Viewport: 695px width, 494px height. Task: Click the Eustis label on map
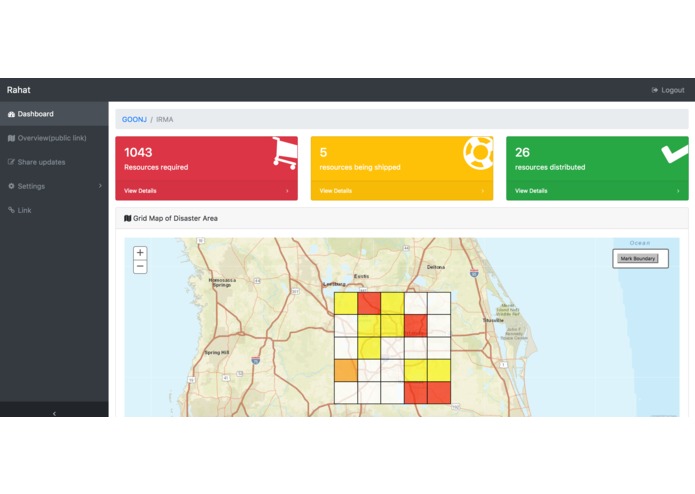tap(361, 276)
